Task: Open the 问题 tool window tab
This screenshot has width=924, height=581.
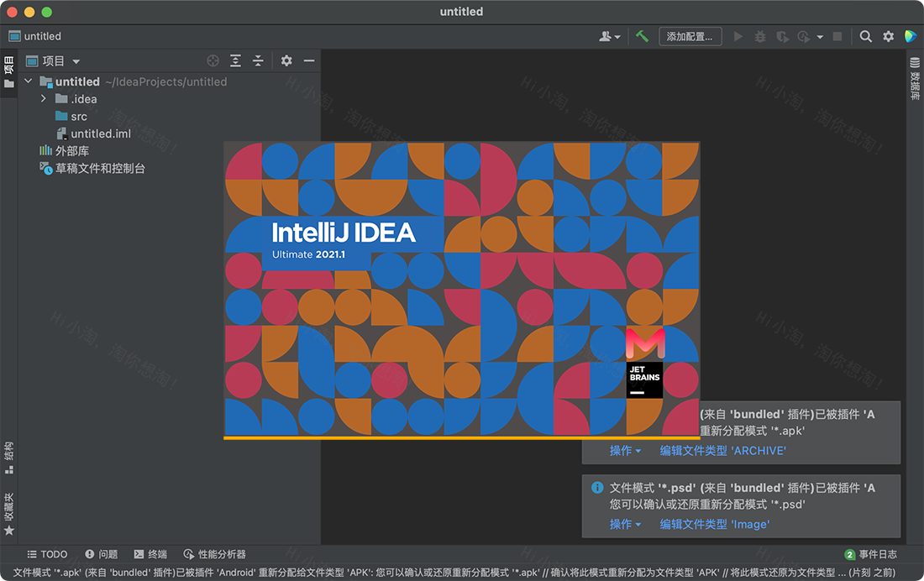Action: tap(102, 554)
